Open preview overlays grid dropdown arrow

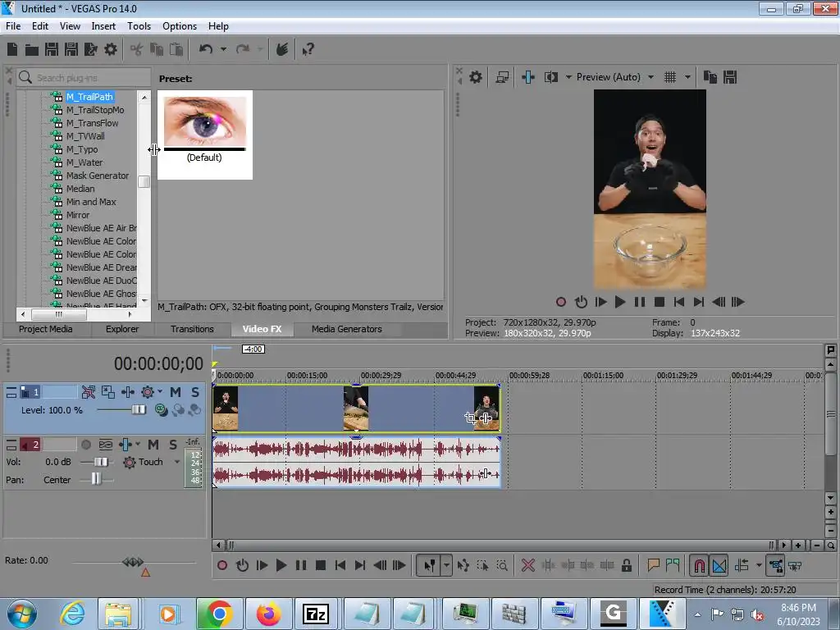tap(687, 77)
